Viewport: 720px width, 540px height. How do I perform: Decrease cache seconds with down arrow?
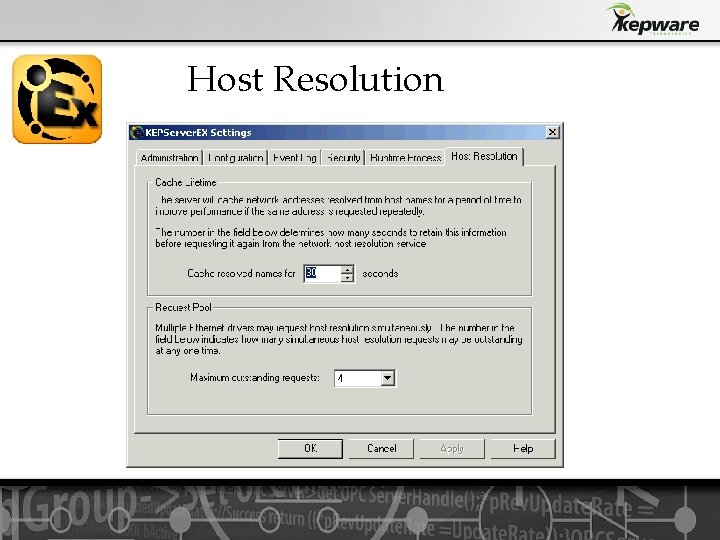(x=348, y=277)
